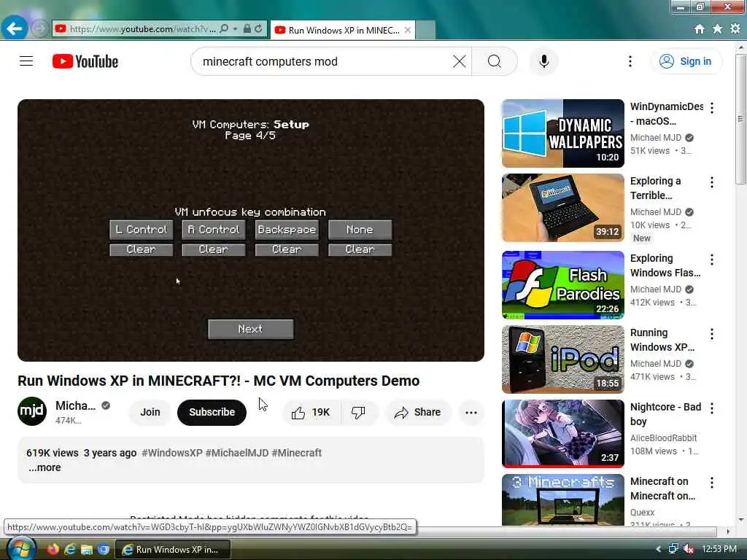Open the #Minecraft hashtag link
747x560 pixels.
click(296, 453)
